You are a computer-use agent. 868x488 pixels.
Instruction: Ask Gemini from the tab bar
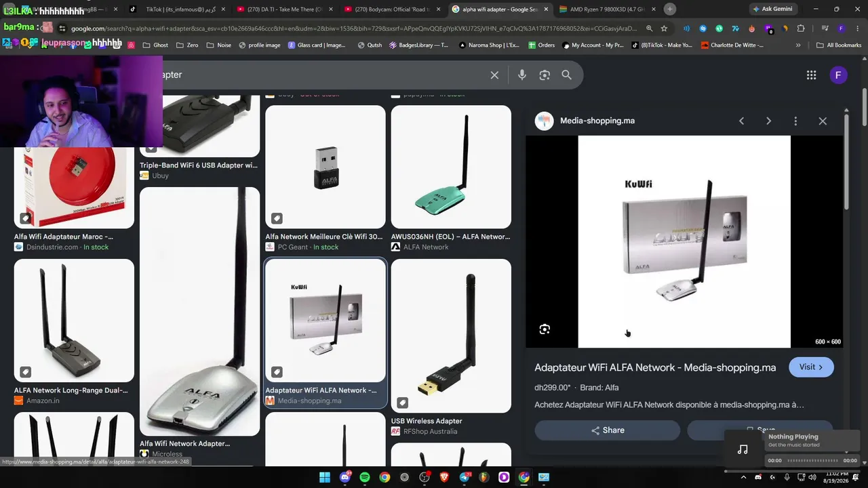pos(772,9)
